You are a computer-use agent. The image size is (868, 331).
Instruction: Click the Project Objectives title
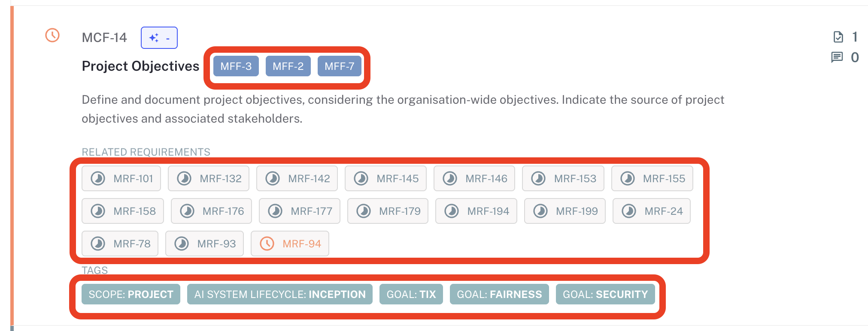[140, 66]
